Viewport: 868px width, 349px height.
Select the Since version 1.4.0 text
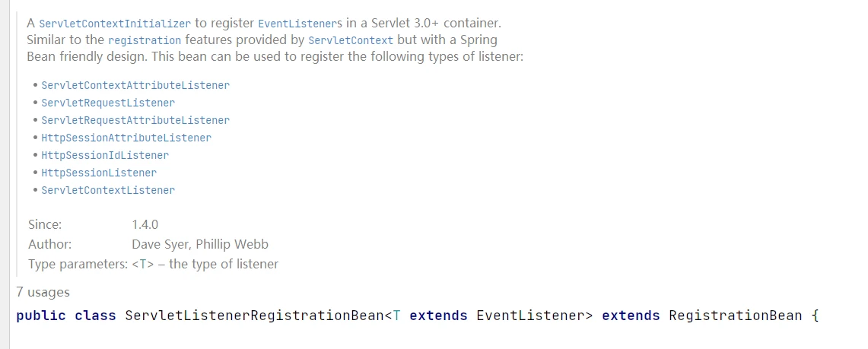(145, 224)
